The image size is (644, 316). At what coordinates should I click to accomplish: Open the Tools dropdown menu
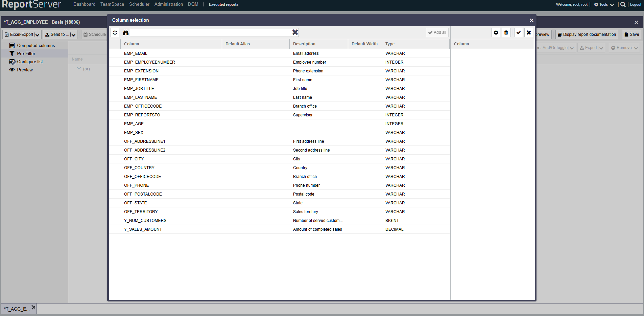(604, 4)
